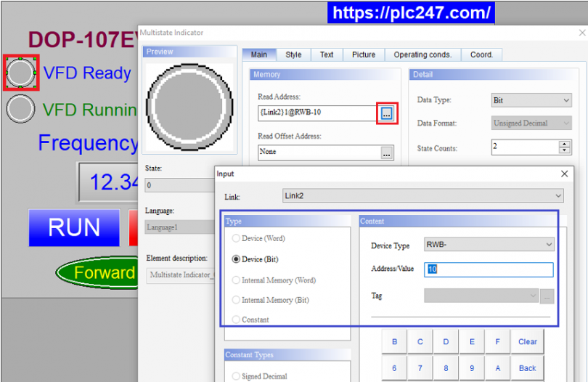Image resolution: width=588 pixels, height=382 pixels.
Task: Select the VFD Ready indicator lamp
Action: [x=20, y=73]
